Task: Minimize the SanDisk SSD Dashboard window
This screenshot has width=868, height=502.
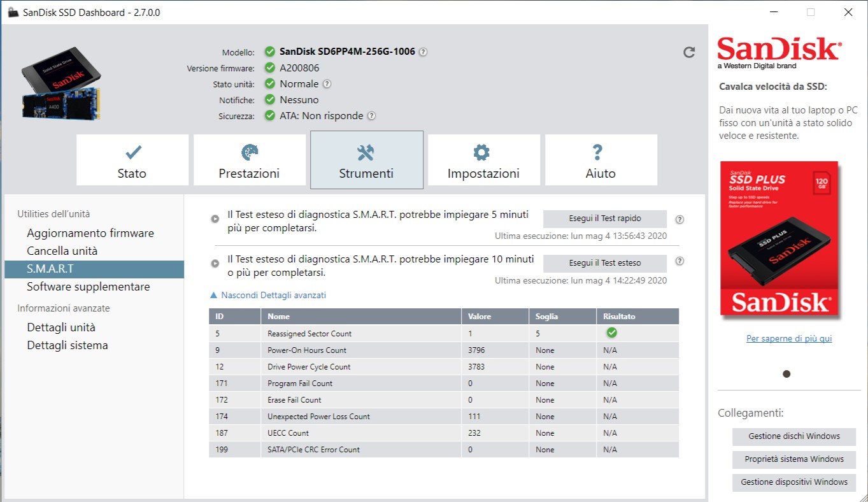Action: pyautogui.click(x=772, y=12)
